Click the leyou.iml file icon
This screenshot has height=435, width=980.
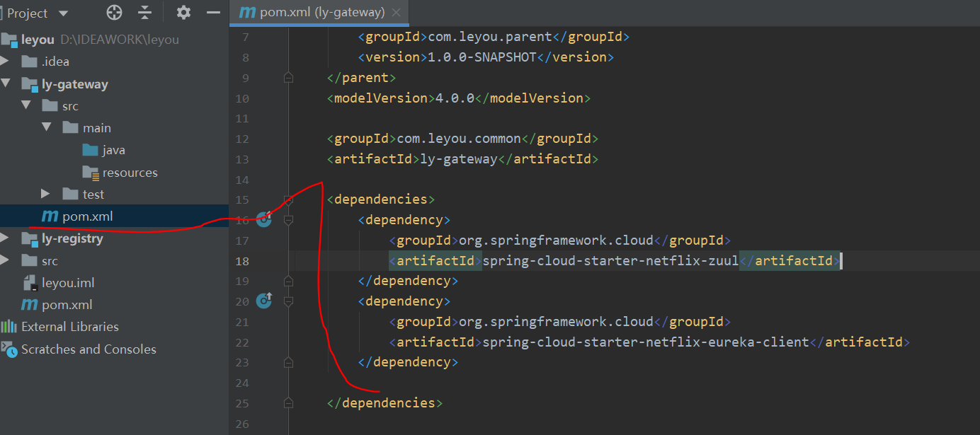point(30,283)
